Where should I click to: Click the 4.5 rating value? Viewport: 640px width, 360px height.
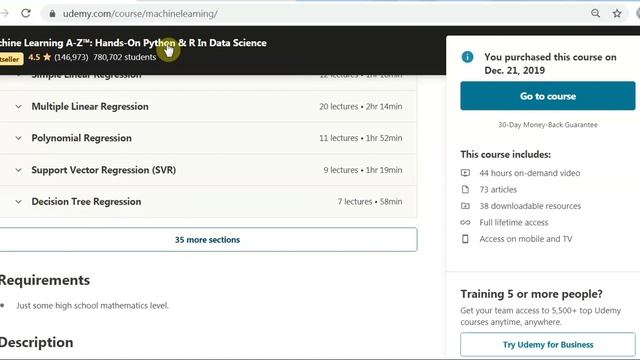pyautogui.click(x=34, y=57)
